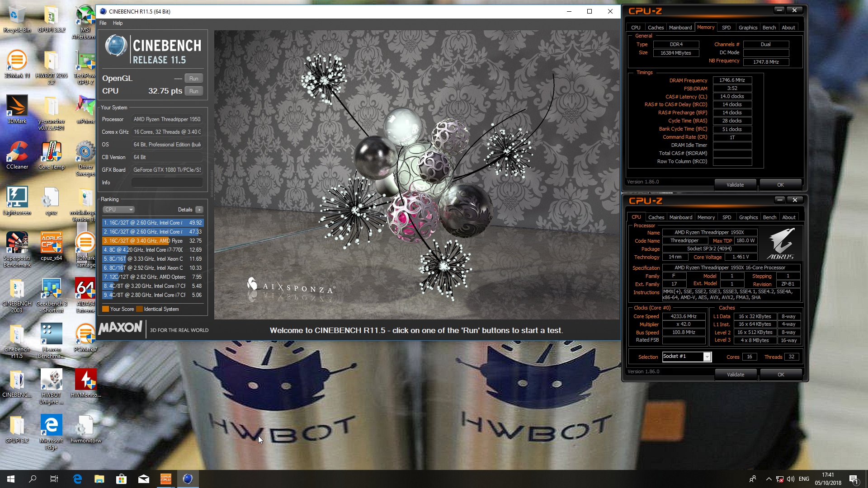Open the volume control tray icon
The width and height of the screenshot is (868, 488).
pos(791,479)
